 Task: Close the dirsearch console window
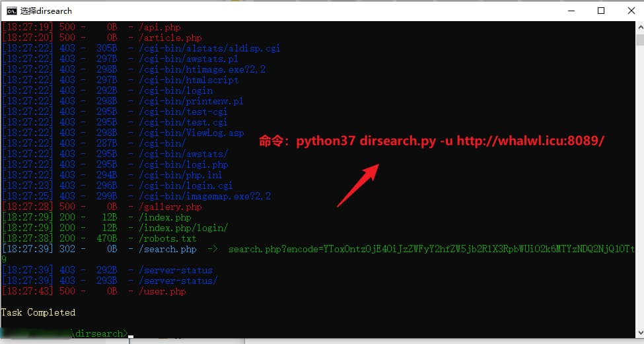coord(631,11)
